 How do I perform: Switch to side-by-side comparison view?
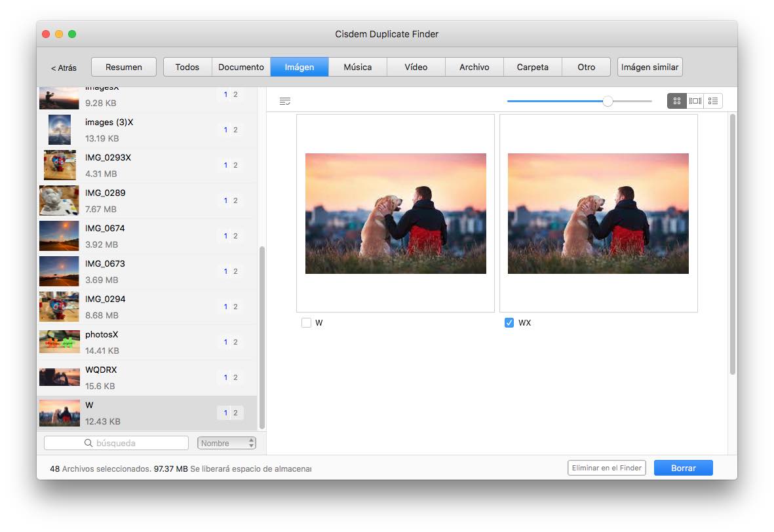(694, 100)
